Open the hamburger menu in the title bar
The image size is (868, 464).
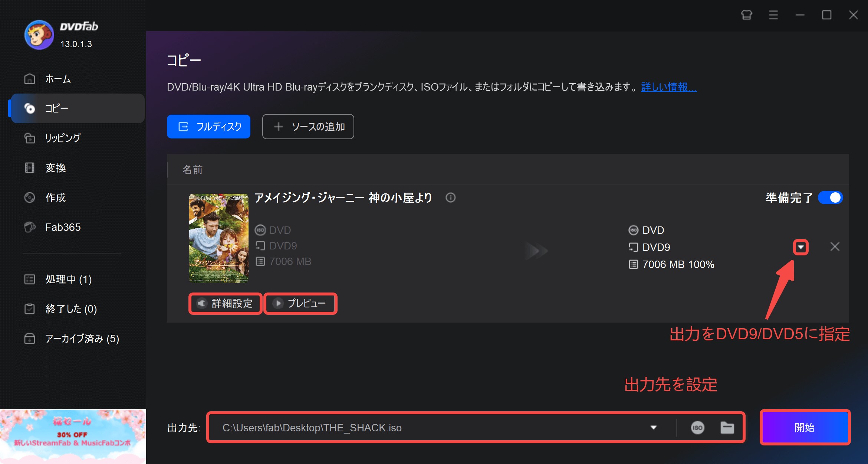tap(773, 15)
